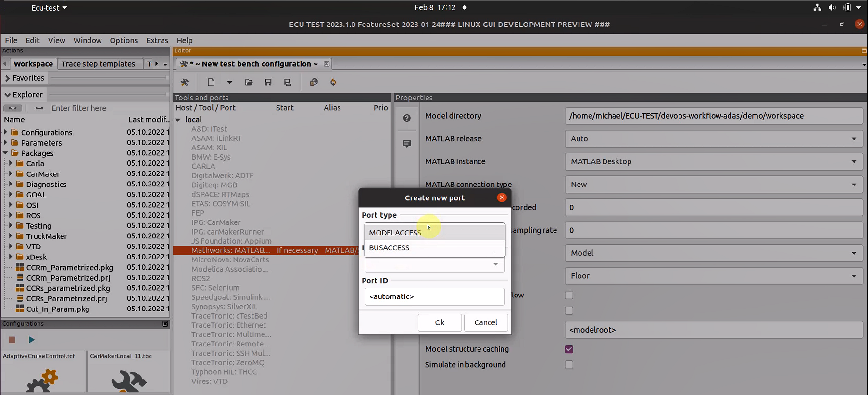Click the explorer column fit width icon

[x=39, y=108]
